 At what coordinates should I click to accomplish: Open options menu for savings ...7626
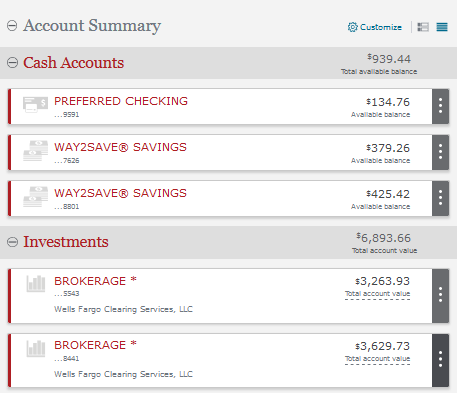[440, 152]
